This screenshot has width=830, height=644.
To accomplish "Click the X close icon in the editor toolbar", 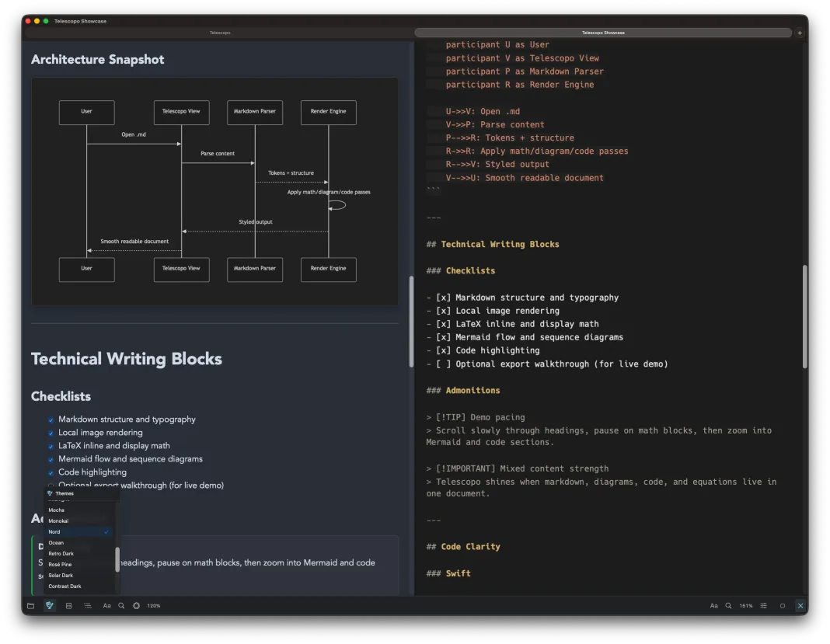I will 800,605.
